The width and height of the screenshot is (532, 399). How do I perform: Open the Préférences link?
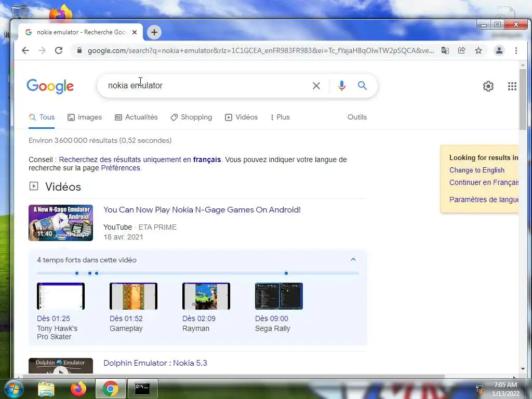click(121, 168)
